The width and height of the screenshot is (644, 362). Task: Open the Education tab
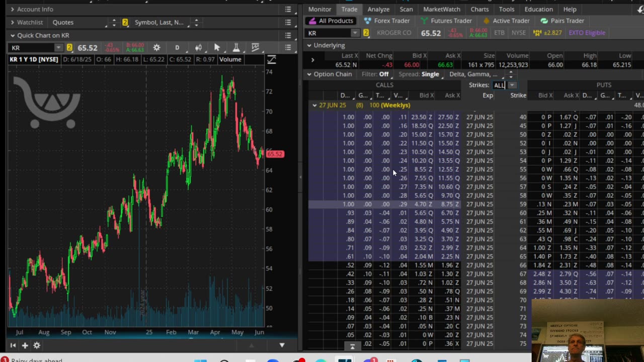tap(538, 9)
